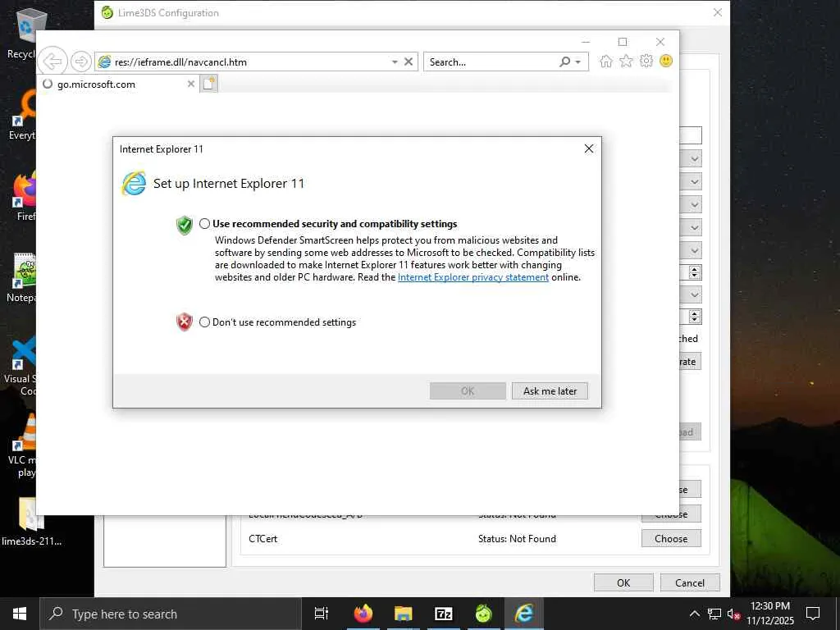
Task: Click the Status: Not Found text for CTCert
Action: (517, 539)
